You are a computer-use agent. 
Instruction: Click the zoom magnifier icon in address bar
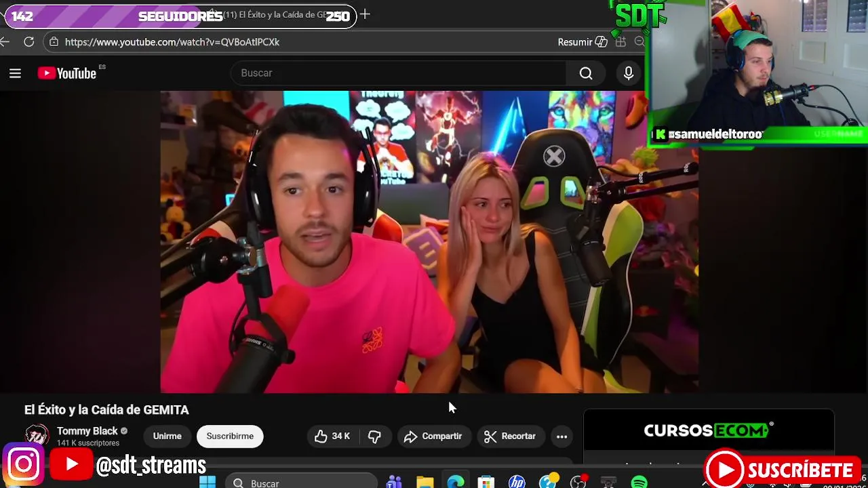pos(639,42)
